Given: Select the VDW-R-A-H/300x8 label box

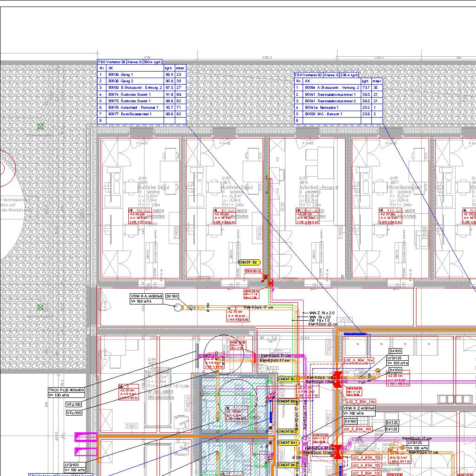Looking at the screenshot, I should click(x=146, y=296).
